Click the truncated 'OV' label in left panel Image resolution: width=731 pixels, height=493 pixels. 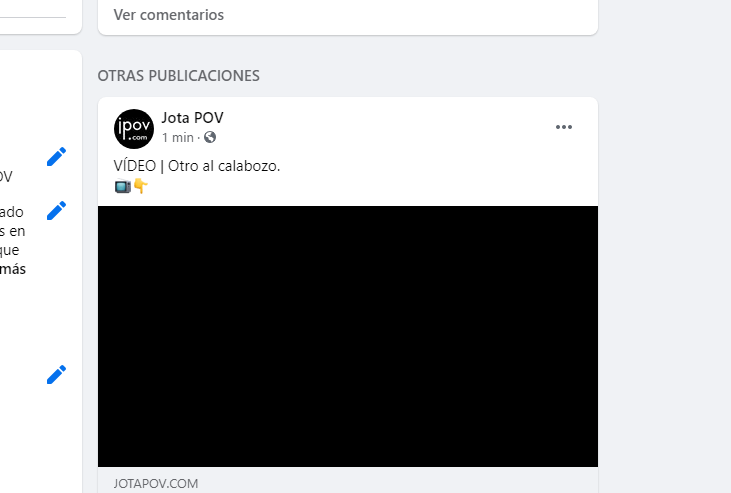(7, 176)
